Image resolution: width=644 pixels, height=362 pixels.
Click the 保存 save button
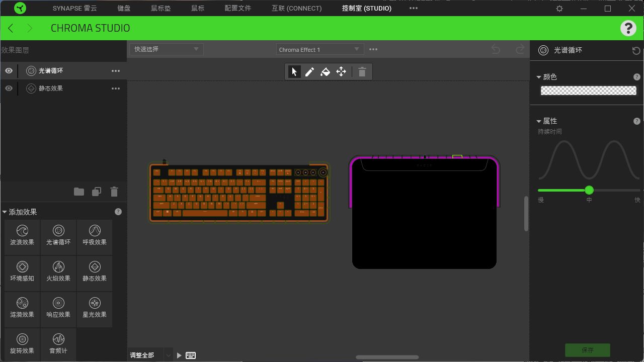[588, 350]
